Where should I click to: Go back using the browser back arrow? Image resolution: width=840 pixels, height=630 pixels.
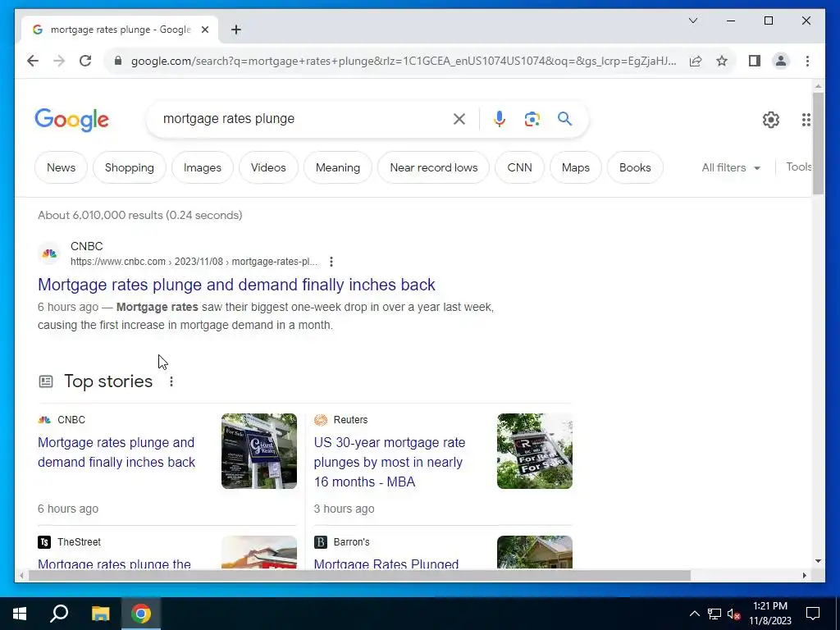pyautogui.click(x=33, y=61)
